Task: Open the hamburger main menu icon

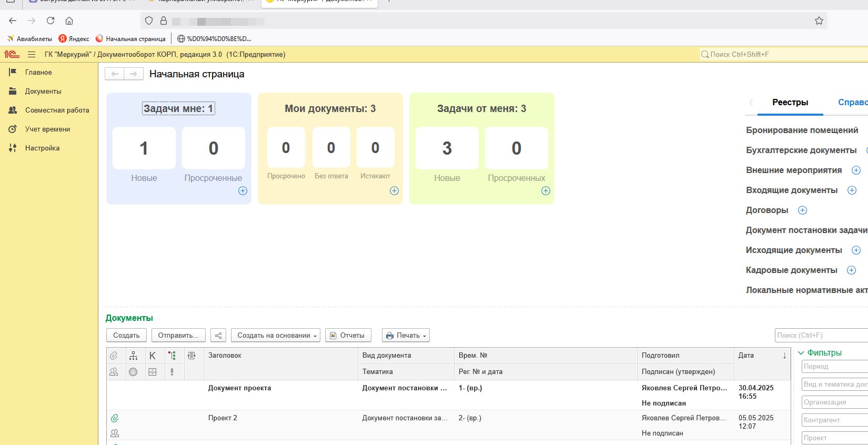Action: 32,54
